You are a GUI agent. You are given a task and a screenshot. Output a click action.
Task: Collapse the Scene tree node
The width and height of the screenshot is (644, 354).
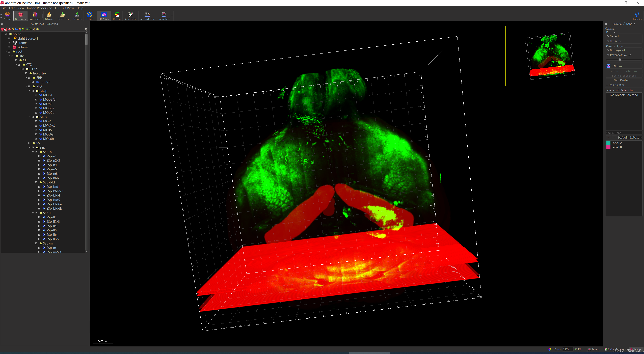coord(3,34)
